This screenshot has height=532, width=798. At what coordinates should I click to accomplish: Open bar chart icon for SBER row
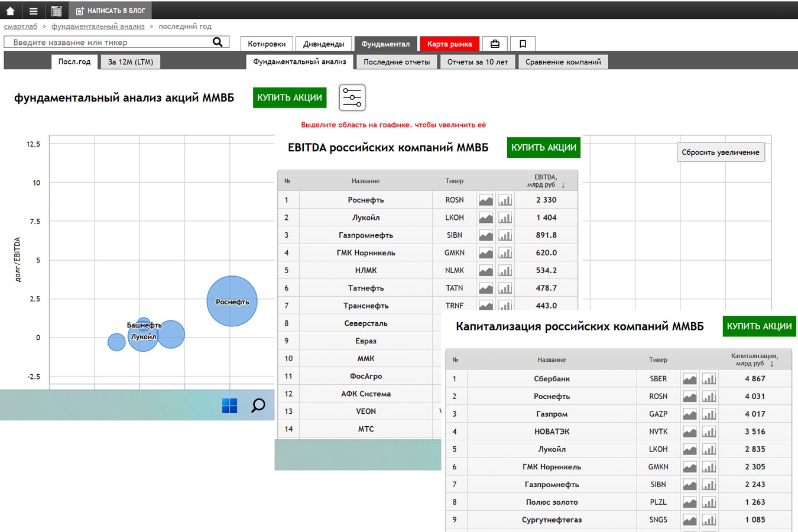[x=709, y=379]
